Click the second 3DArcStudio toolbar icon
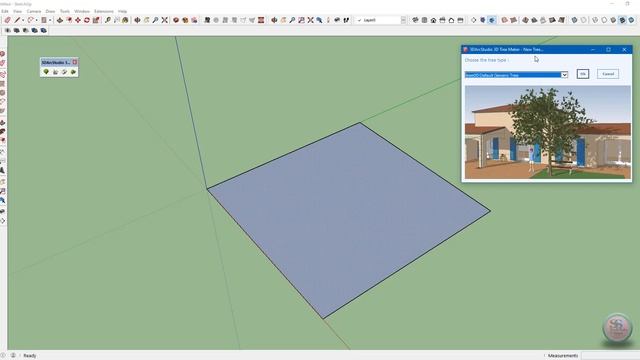640x360 pixels. click(x=55, y=72)
